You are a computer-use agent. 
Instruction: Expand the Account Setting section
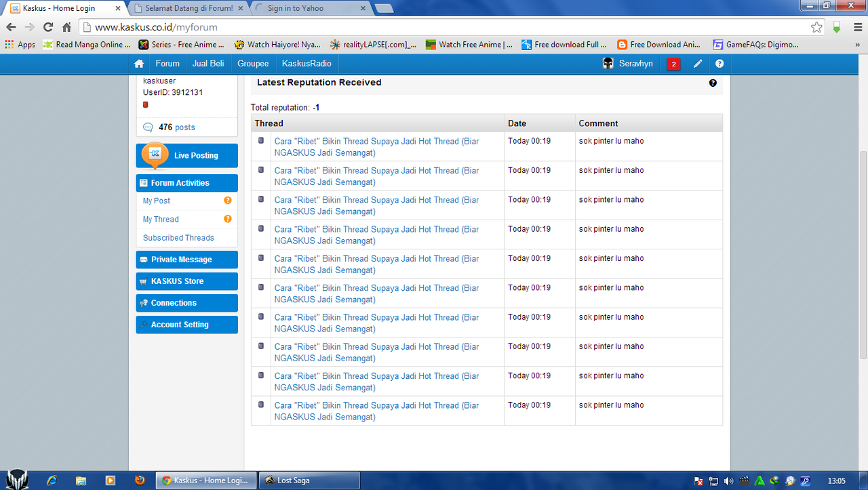pyautogui.click(x=187, y=325)
